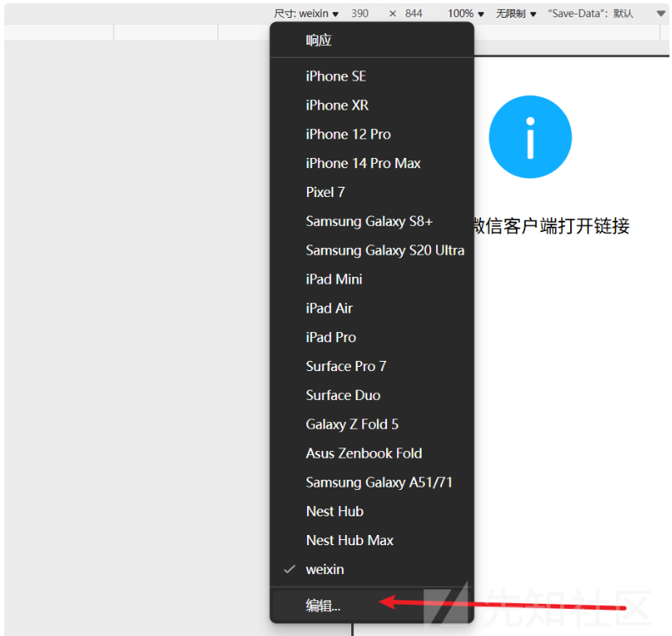Pick Asus Zenbook Fold preset

coord(372,453)
